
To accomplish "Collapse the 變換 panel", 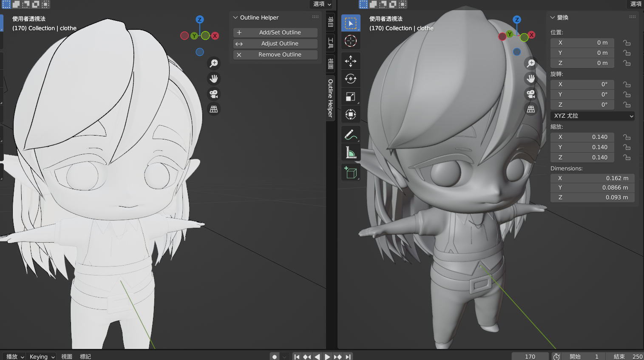I will click(553, 17).
